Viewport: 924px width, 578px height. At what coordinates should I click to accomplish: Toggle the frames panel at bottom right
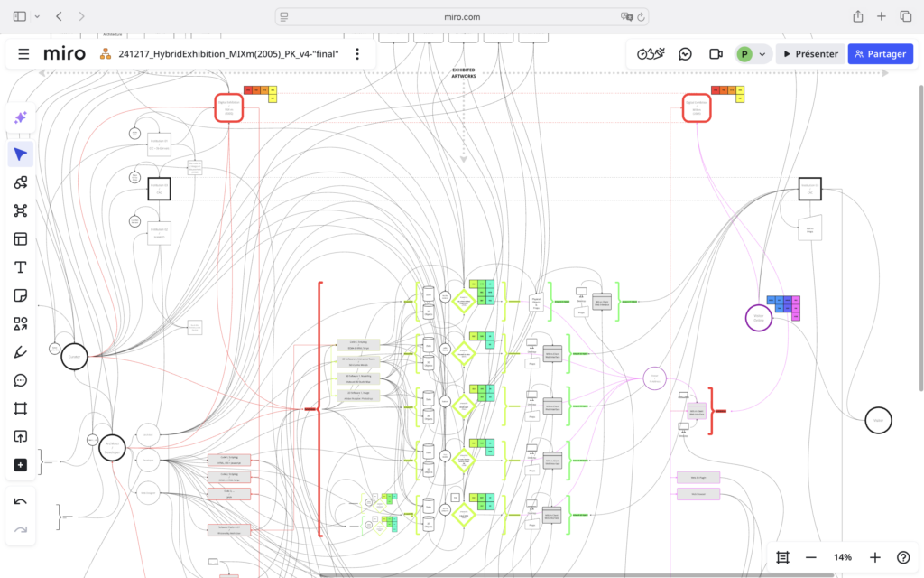click(x=782, y=557)
